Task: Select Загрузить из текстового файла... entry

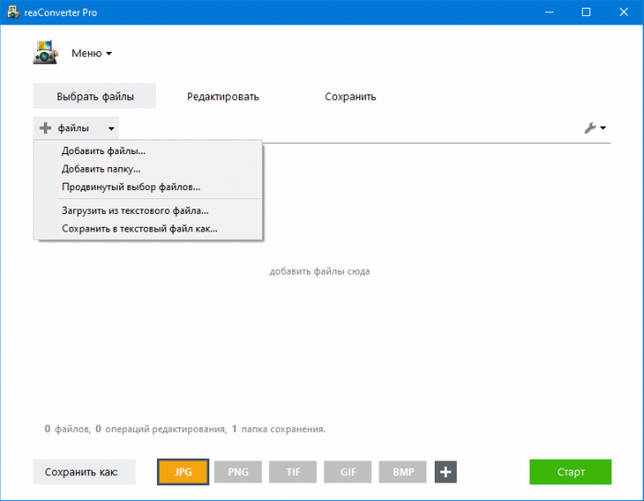Action: (148, 211)
